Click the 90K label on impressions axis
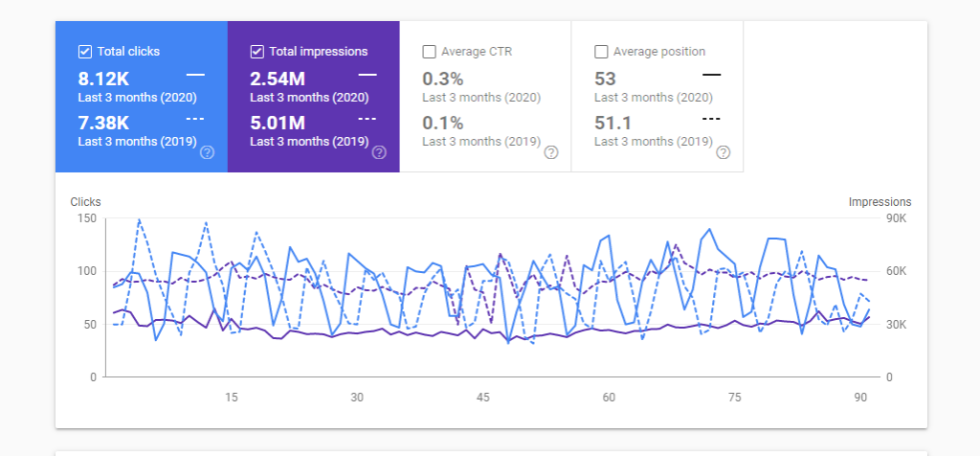Image resolution: width=980 pixels, height=456 pixels. (896, 218)
